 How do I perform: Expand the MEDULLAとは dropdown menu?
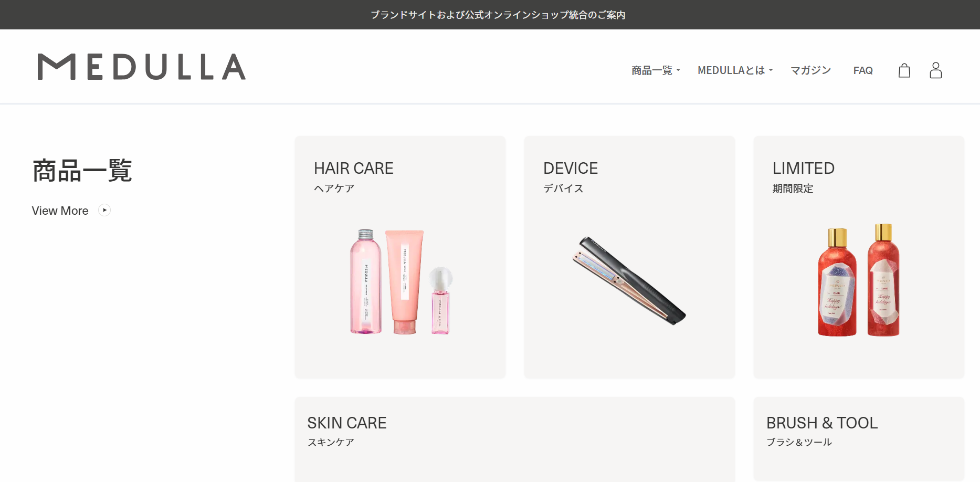(735, 70)
